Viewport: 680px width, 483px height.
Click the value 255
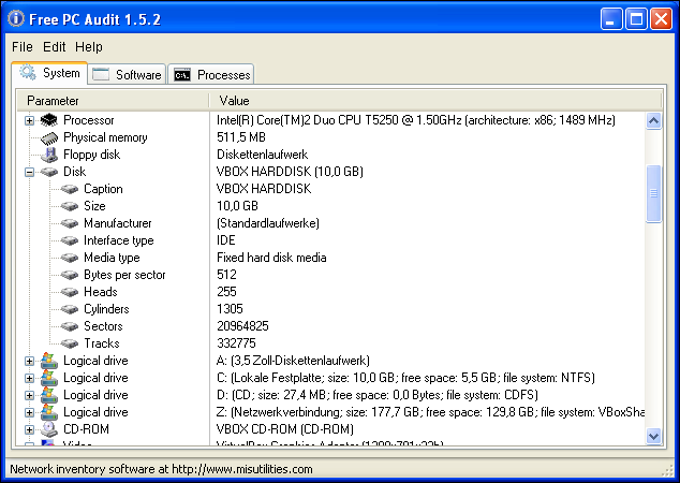(x=227, y=292)
